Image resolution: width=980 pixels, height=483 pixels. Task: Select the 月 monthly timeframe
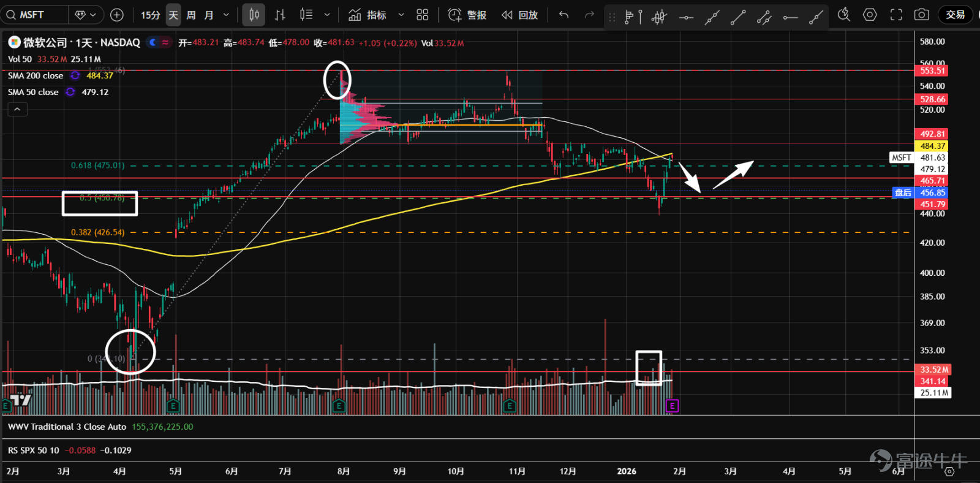click(209, 15)
